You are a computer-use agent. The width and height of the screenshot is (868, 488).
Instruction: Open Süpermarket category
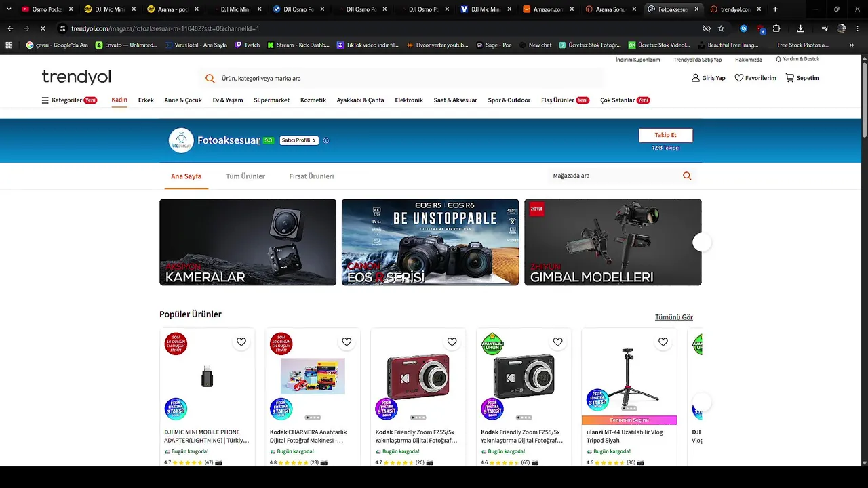tap(271, 100)
